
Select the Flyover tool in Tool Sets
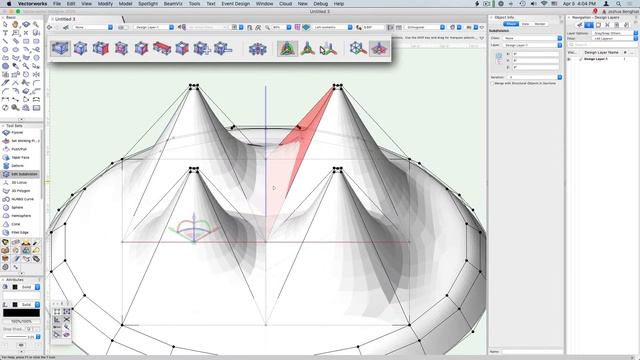20,133
